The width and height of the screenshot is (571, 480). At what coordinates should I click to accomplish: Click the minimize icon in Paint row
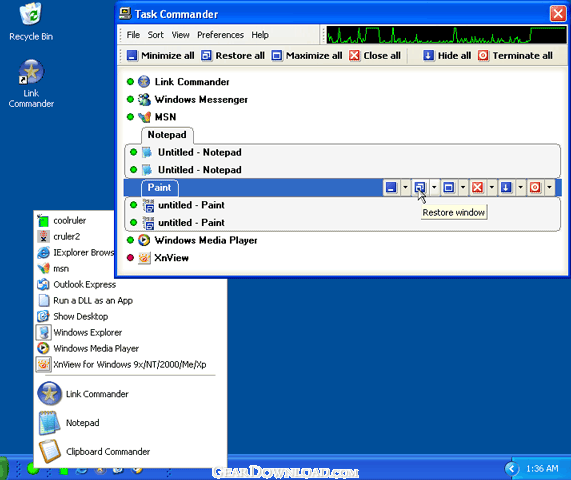point(391,188)
